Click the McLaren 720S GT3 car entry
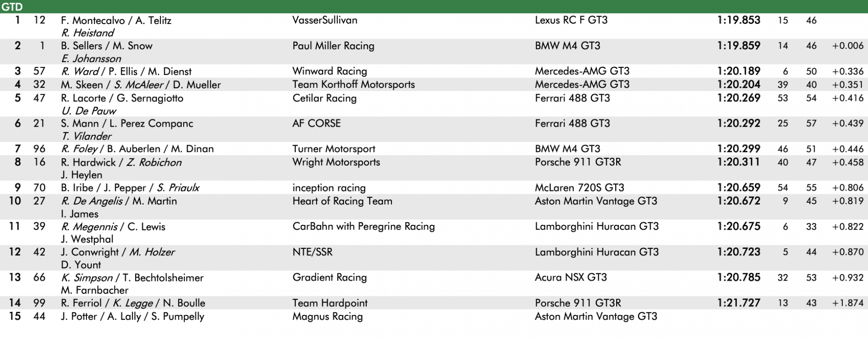Image resolution: width=868 pixels, height=338 pixels. (x=580, y=188)
